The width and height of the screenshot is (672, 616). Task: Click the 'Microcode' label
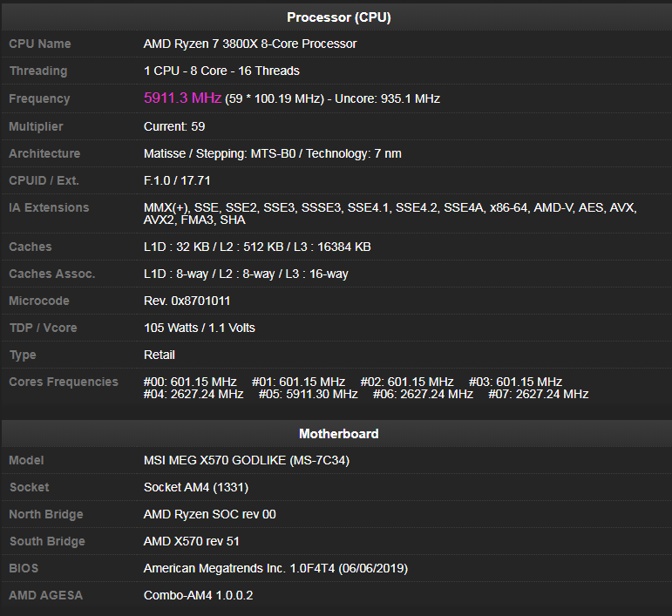click(39, 301)
